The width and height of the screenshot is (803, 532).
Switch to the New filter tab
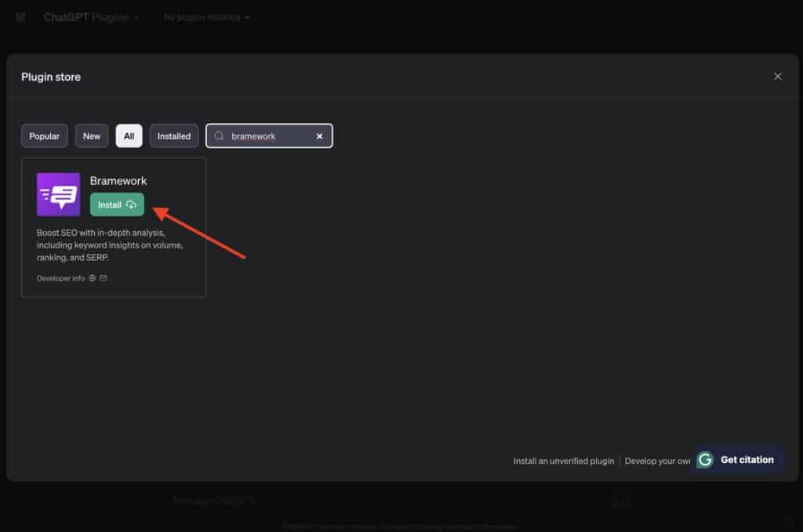pyautogui.click(x=92, y=136)
